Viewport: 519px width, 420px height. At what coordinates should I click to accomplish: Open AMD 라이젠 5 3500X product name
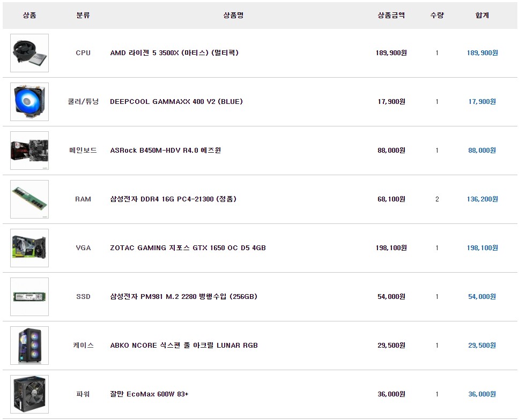(174, 53)
